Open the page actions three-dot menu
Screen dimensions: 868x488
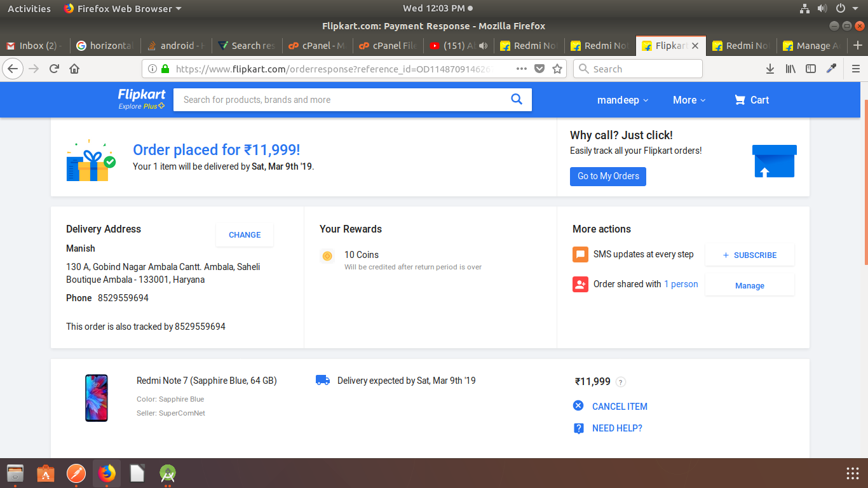[x=521, y=69]
